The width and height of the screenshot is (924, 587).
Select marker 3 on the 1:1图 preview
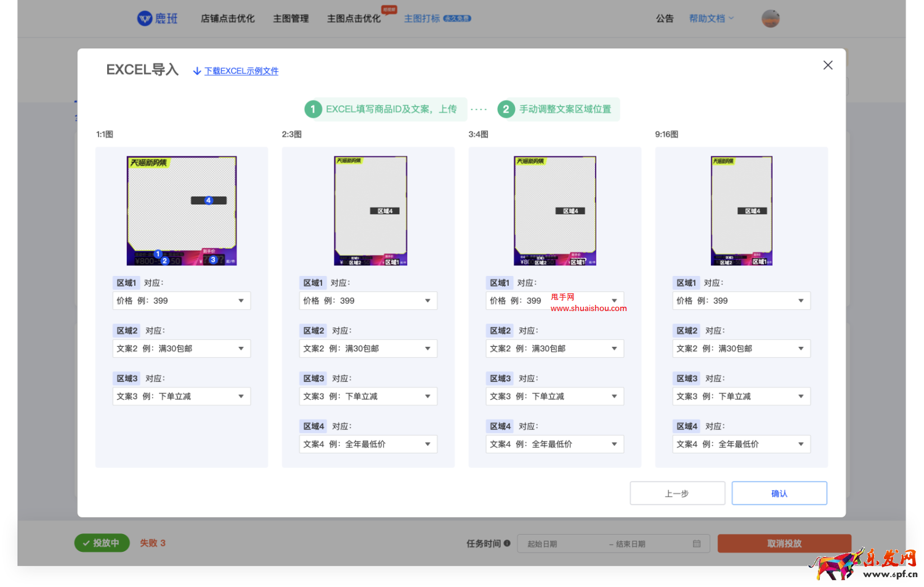click(x=213, y=260)
